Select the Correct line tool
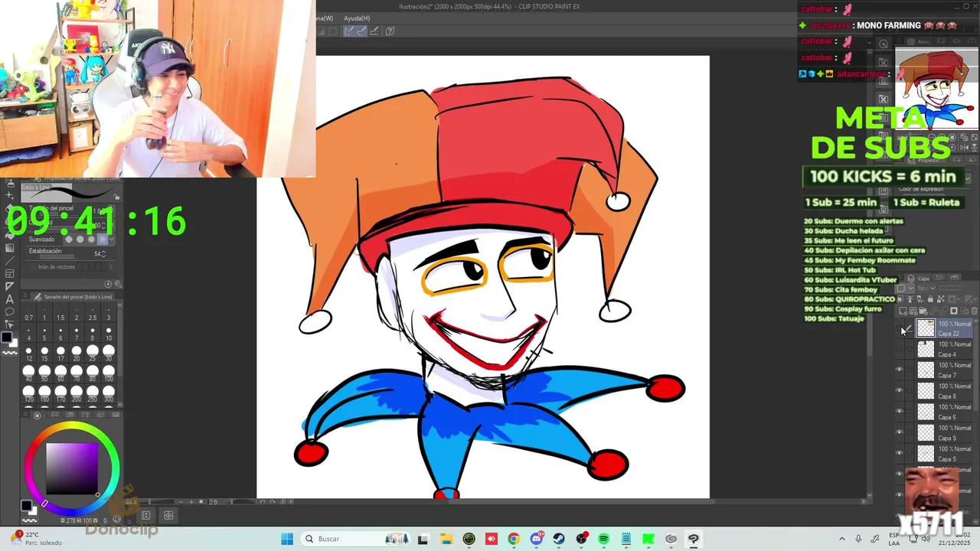The image size is (980, 551). 10,324
